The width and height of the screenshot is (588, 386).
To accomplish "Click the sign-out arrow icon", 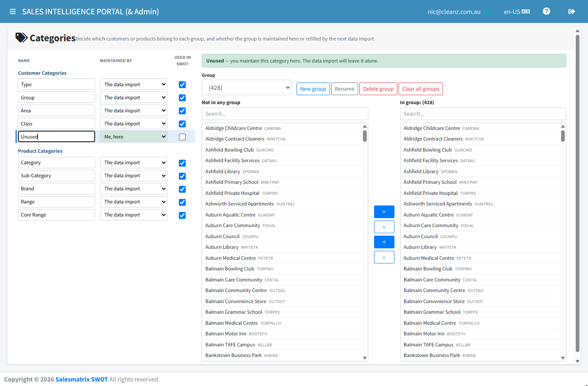I will point(572,11).
